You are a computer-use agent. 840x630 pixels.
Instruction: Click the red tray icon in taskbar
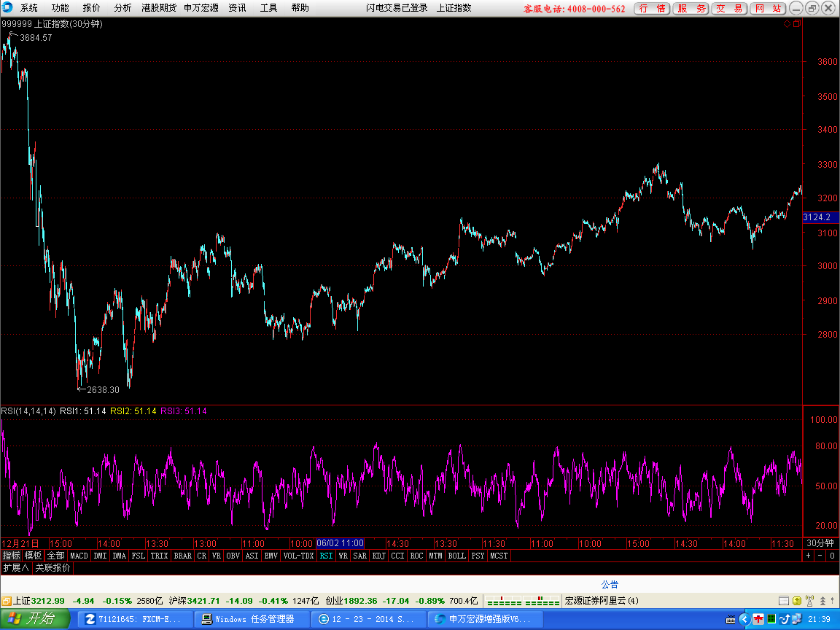tap(758, 619)
